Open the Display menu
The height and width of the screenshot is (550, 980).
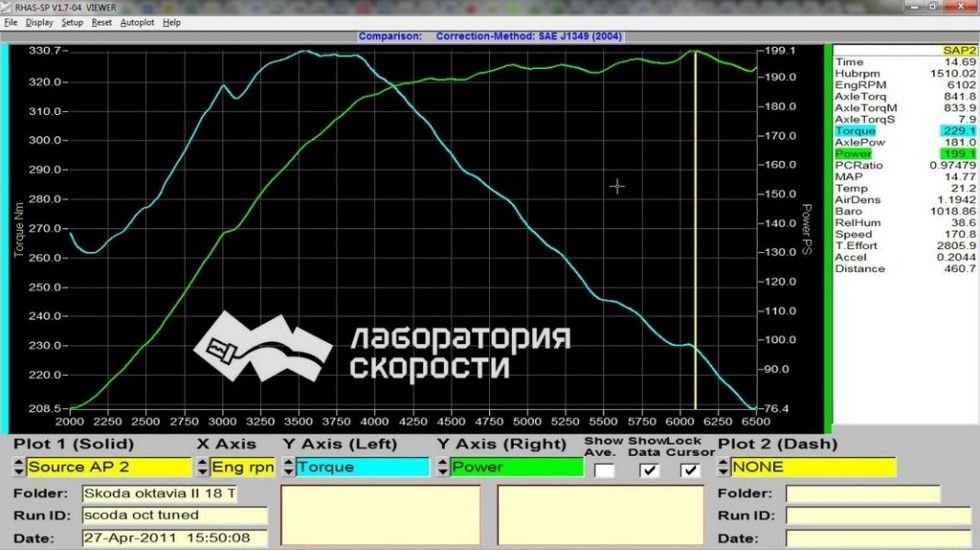40,22
